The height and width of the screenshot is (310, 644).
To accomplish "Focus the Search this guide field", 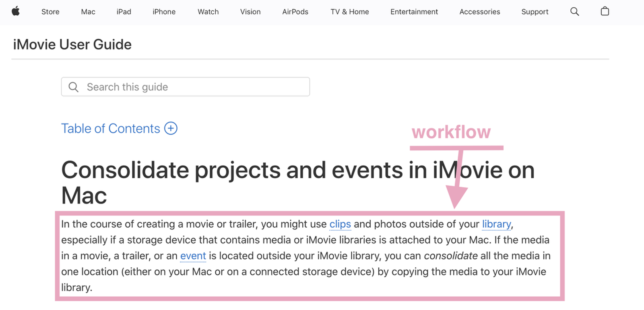I will point(186,87).
